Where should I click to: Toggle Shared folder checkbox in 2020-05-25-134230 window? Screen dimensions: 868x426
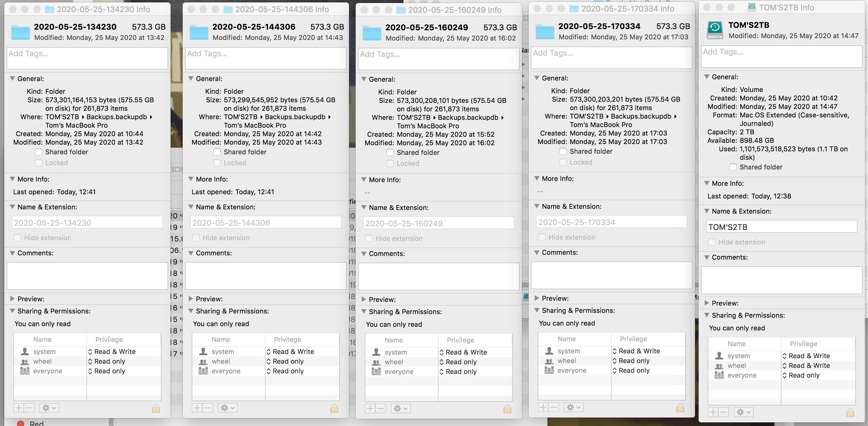click(39, 152)
